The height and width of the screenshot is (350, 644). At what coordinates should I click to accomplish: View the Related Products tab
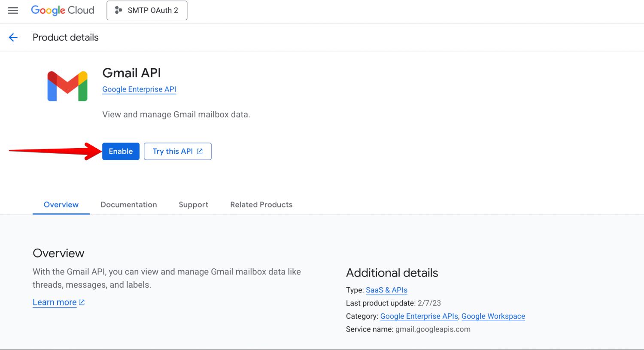pos(261,205)
